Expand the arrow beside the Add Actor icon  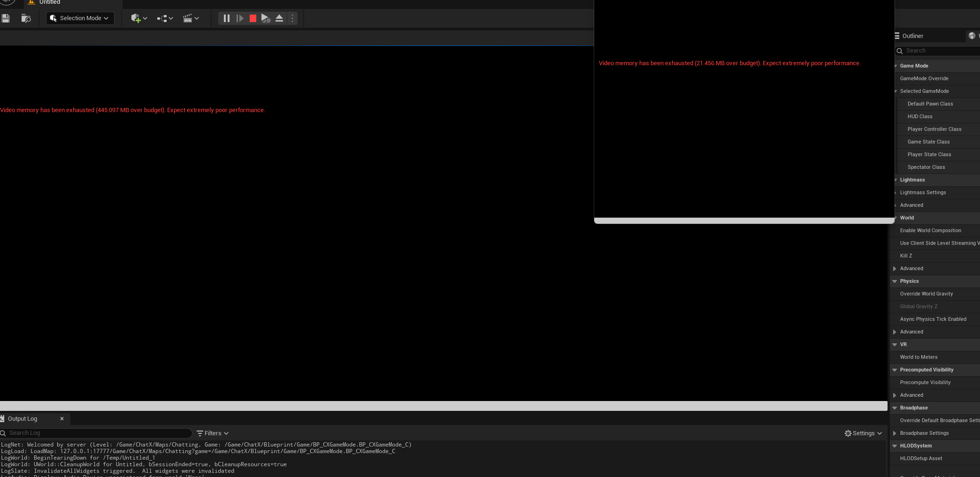(x=145, y=18)
